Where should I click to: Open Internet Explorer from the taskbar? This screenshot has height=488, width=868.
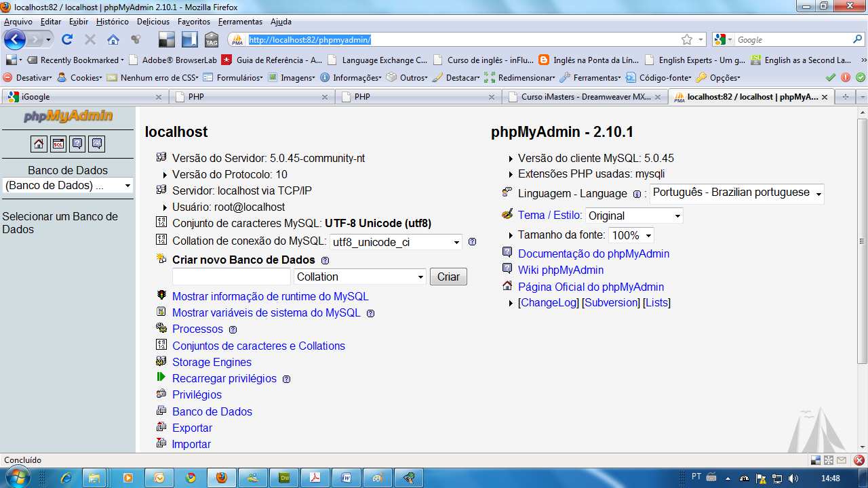[66, 478]
